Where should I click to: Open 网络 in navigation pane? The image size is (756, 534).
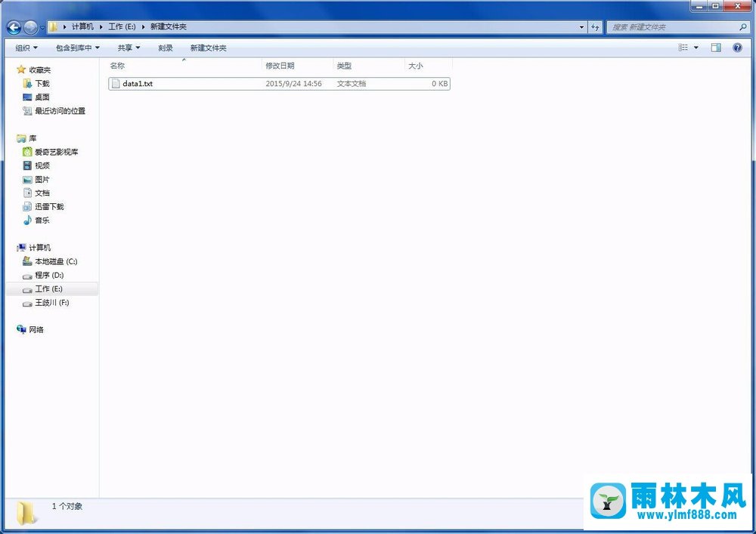[36, 329]
